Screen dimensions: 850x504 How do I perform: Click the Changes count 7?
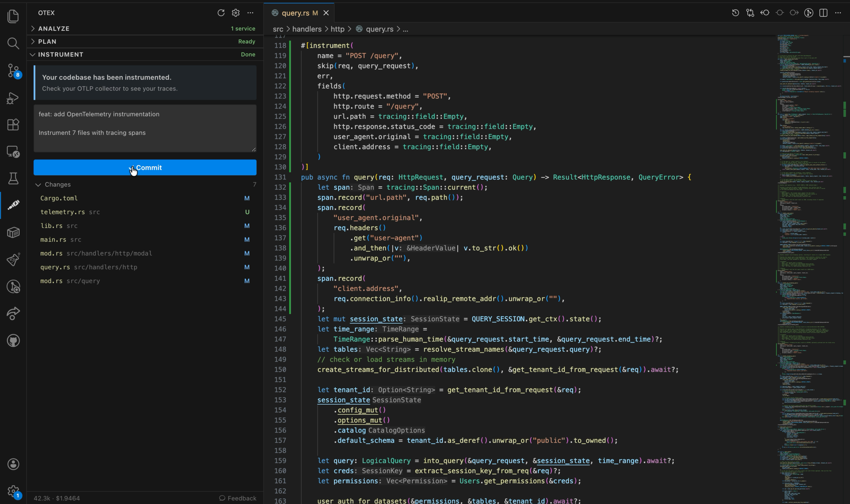(254, 184)
